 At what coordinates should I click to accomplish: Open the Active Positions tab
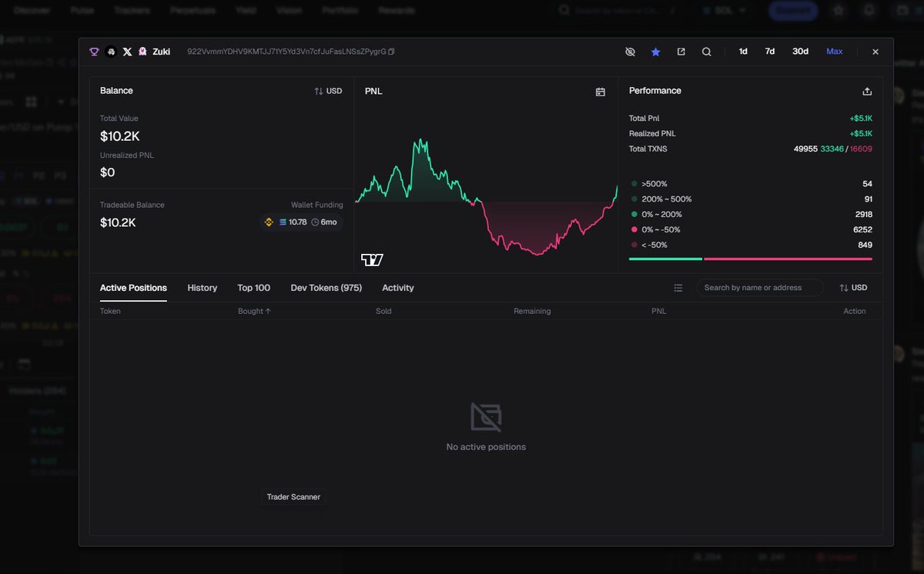click(x=133, y=288)
